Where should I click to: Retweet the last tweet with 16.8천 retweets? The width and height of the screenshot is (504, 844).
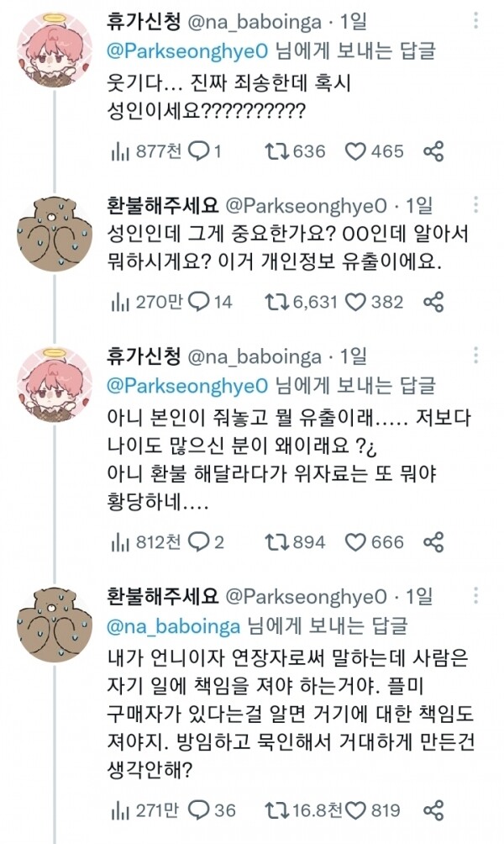point(276,810)
